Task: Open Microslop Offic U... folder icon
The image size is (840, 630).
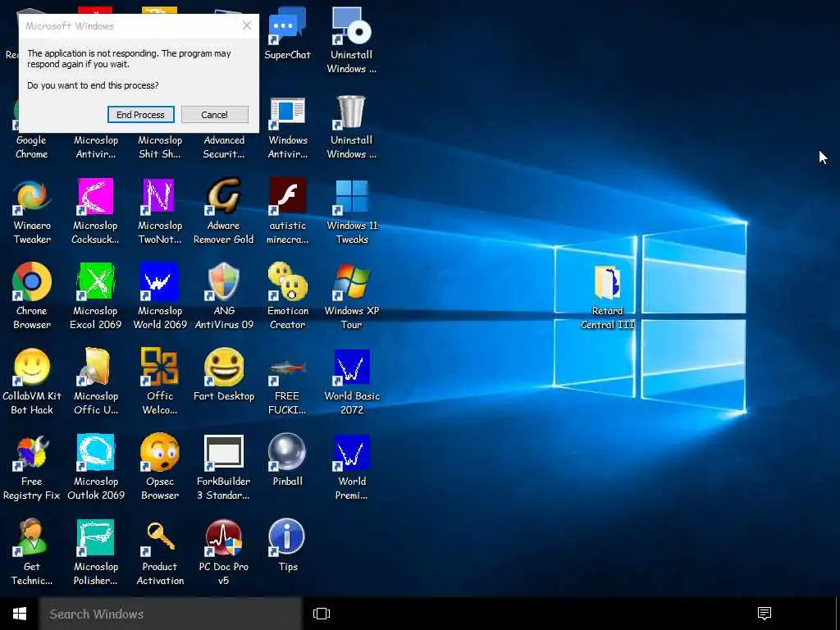Action: click(x=96, y=381)
